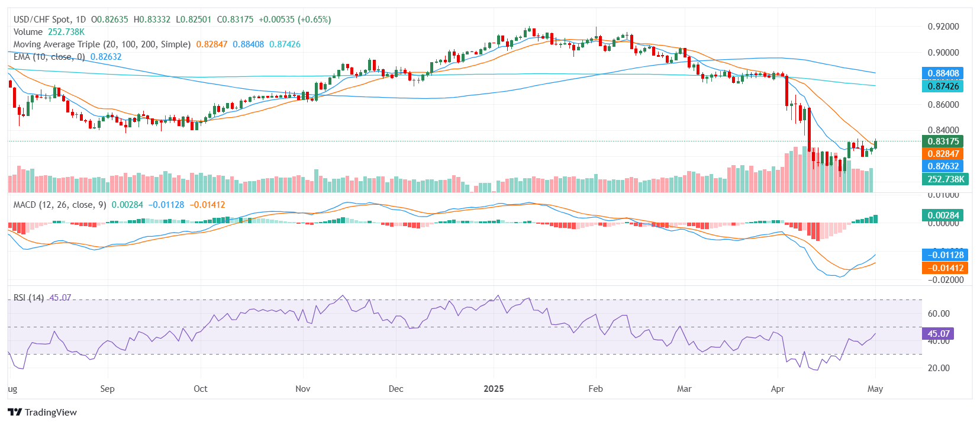Click the Apr label on time axis
The image size is (980, 425).
pos(778,389)
